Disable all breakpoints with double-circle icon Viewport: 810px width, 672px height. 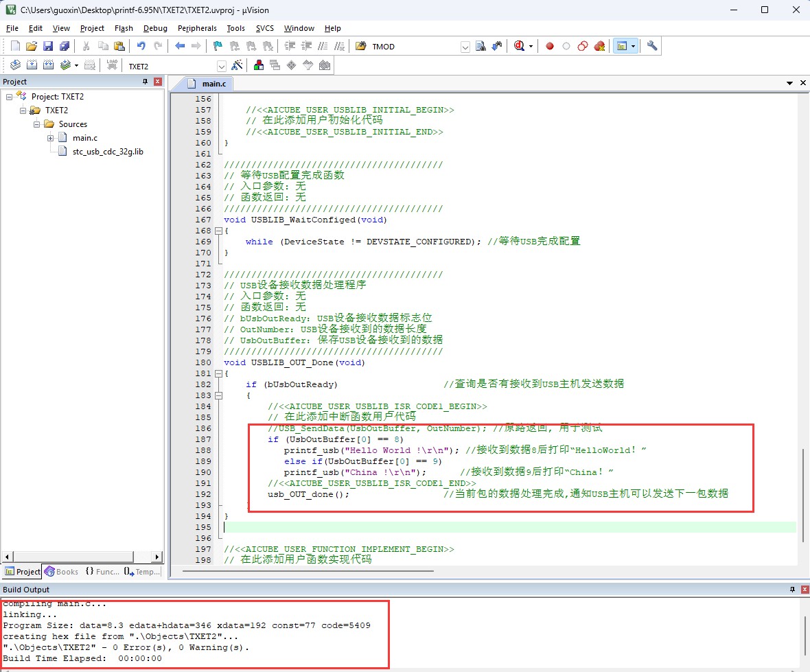tap(583, 46)
